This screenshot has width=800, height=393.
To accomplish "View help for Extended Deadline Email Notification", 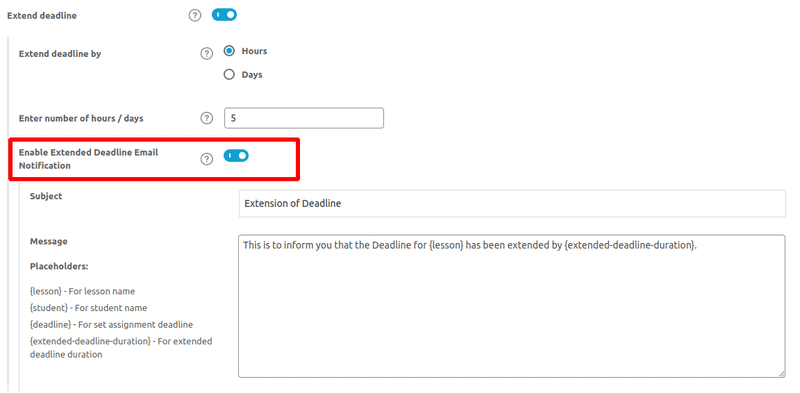I will (x=206, y=159).
